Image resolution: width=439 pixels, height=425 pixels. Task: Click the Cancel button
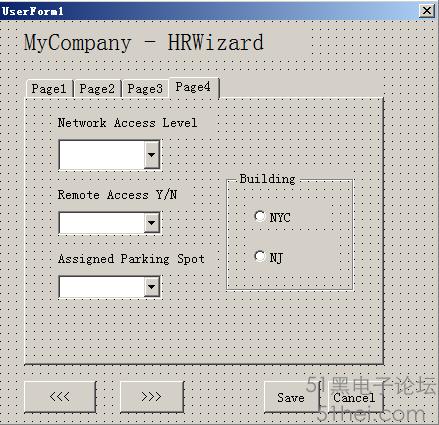355,397
